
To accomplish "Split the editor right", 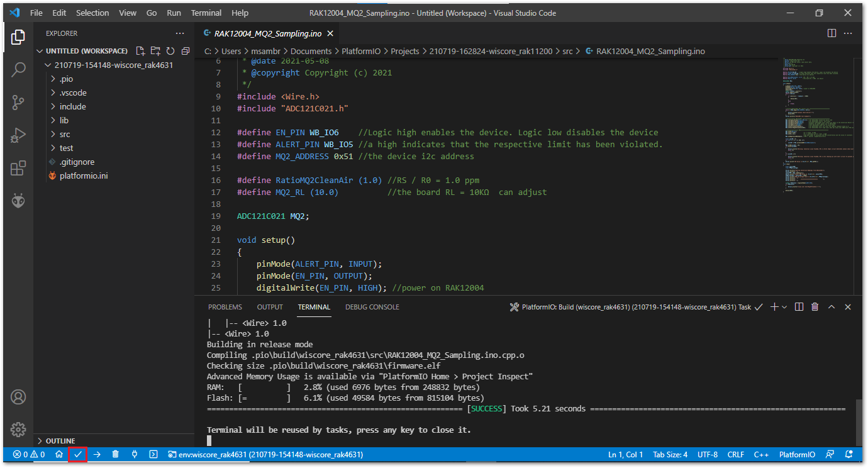I will coord(832,33).
